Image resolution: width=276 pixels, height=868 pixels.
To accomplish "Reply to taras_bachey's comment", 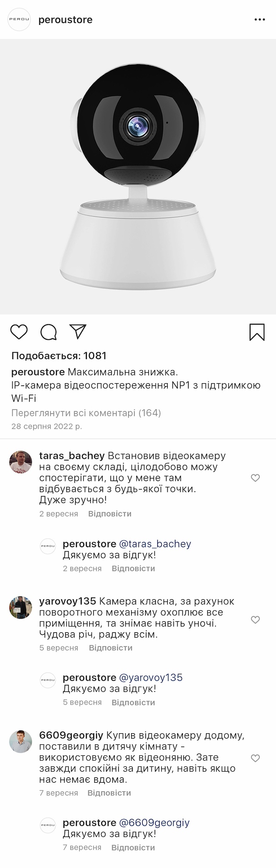I will coord(110,514).
